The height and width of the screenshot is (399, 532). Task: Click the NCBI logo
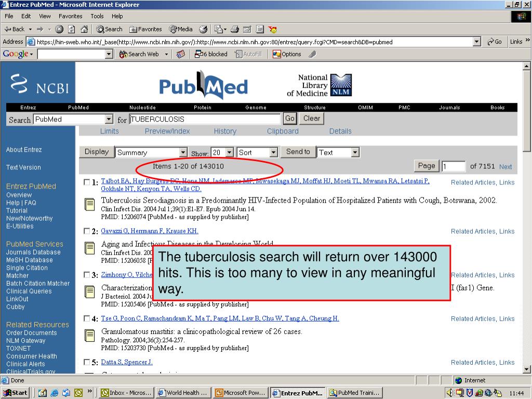pyautogui.click(x=39, y=84)
